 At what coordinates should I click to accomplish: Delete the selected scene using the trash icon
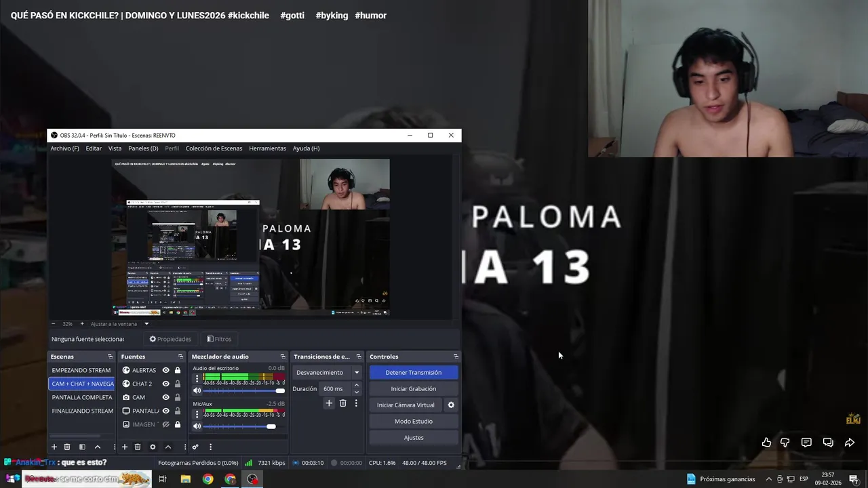67,447
